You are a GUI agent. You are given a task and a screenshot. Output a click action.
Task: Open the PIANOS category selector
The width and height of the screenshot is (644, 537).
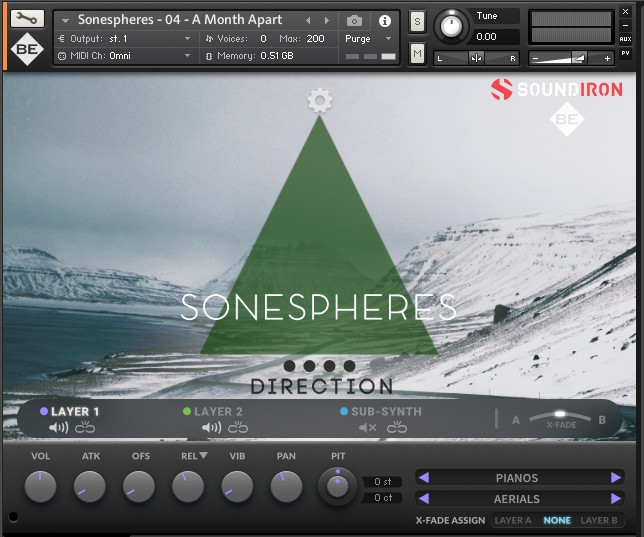pos(520,477)
